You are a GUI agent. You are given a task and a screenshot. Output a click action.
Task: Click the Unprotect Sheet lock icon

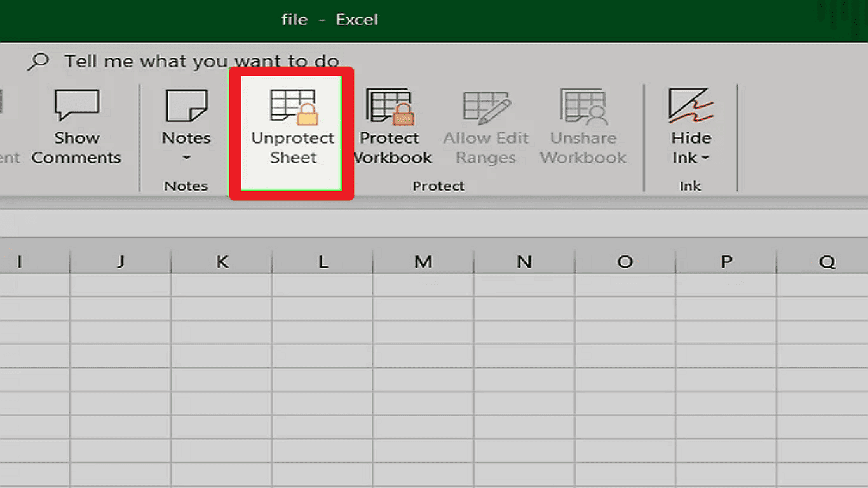[x=294, y=106]
